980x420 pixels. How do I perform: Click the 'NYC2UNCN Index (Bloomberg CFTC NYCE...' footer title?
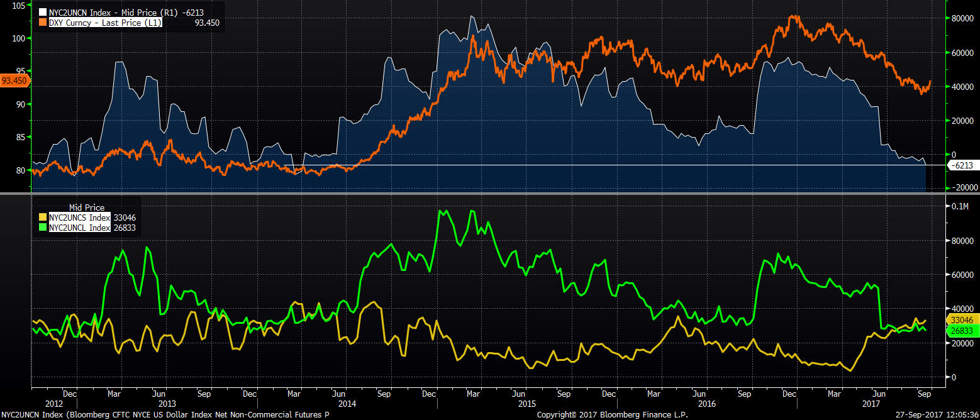point(164,415)
